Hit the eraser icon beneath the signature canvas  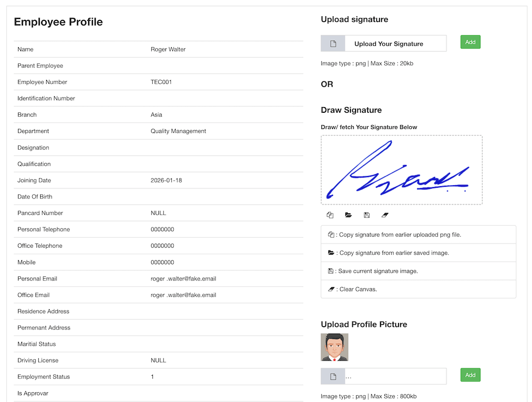click(385, 215)
